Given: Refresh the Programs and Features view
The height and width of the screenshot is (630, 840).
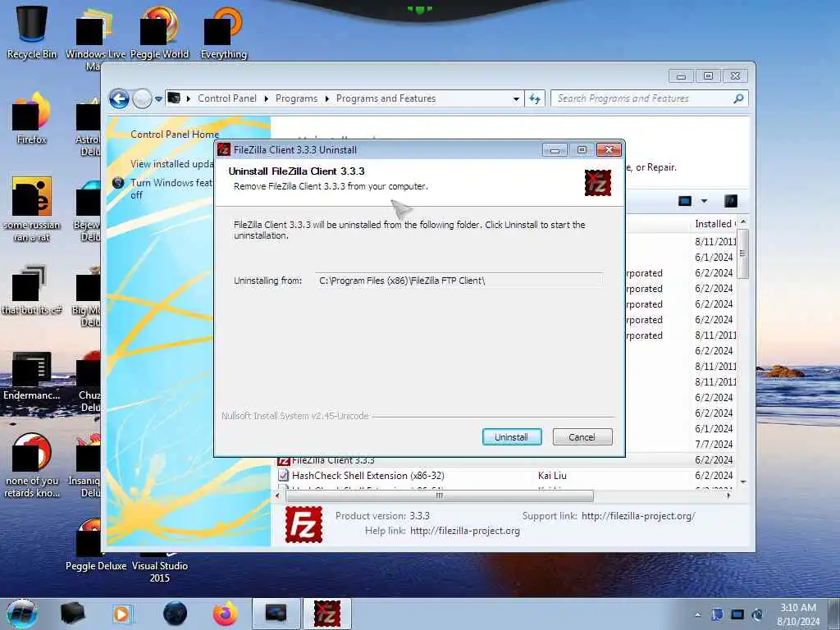Looking at the screenshot, I should click(x=535, y=98).
